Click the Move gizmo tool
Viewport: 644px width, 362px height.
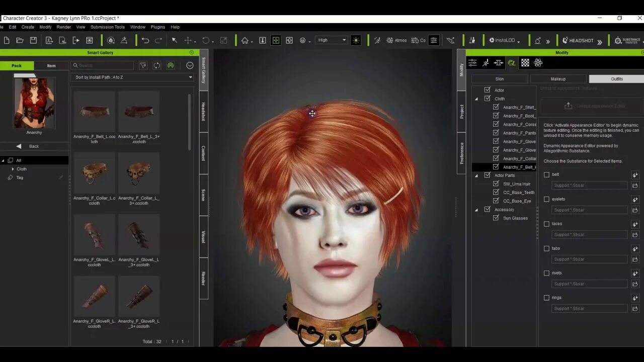[x=188, y=40]
